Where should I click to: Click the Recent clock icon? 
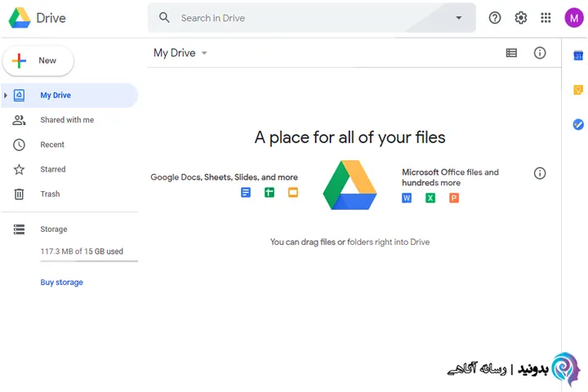(19, 145)
